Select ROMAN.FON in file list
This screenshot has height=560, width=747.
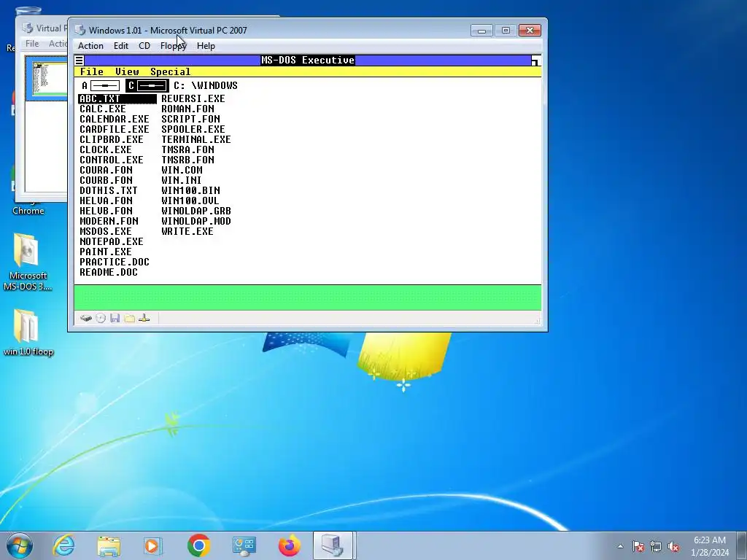[x=187, y=109]
